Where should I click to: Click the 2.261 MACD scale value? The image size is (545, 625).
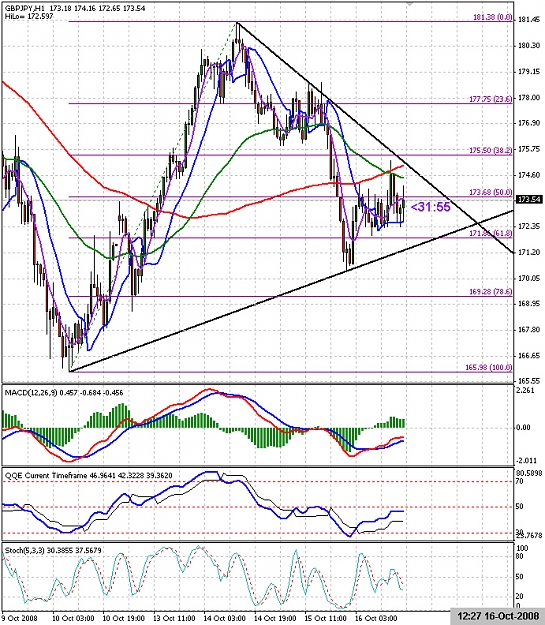[x=526, y=391]
